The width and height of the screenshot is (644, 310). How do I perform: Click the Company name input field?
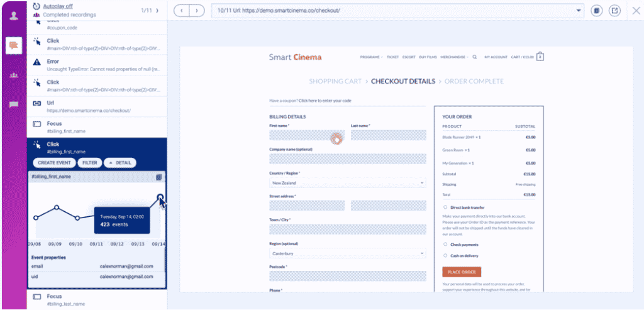coord(347,158)
